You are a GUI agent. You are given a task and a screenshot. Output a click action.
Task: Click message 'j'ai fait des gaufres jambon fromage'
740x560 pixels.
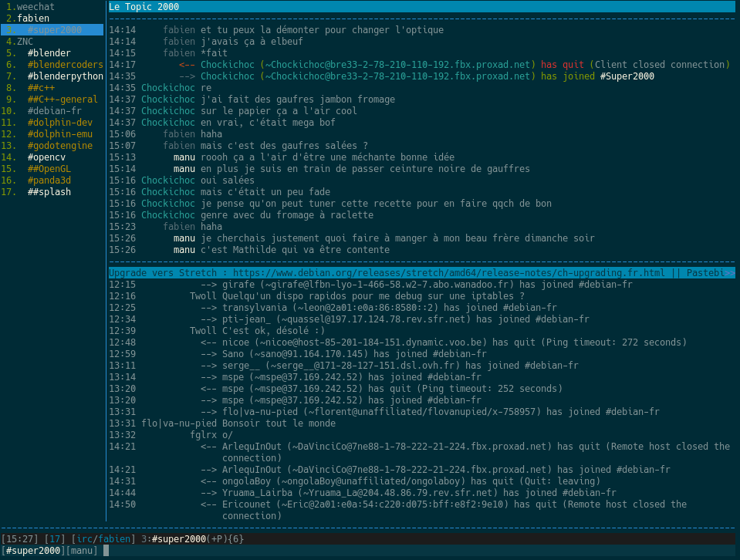(x=298, y=99)
